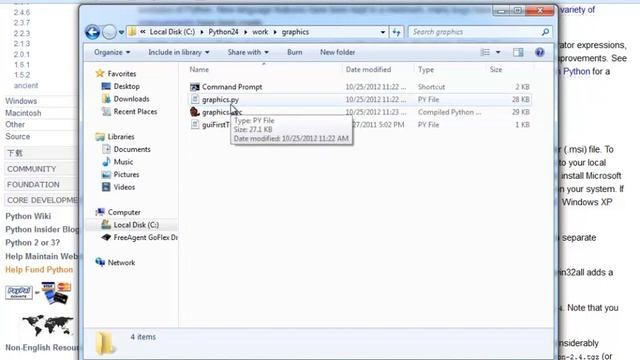Select the Command Prompt shortcut icon
Image resolution: width=640 pixels, height=360 pixels.
tap(195, 87)
